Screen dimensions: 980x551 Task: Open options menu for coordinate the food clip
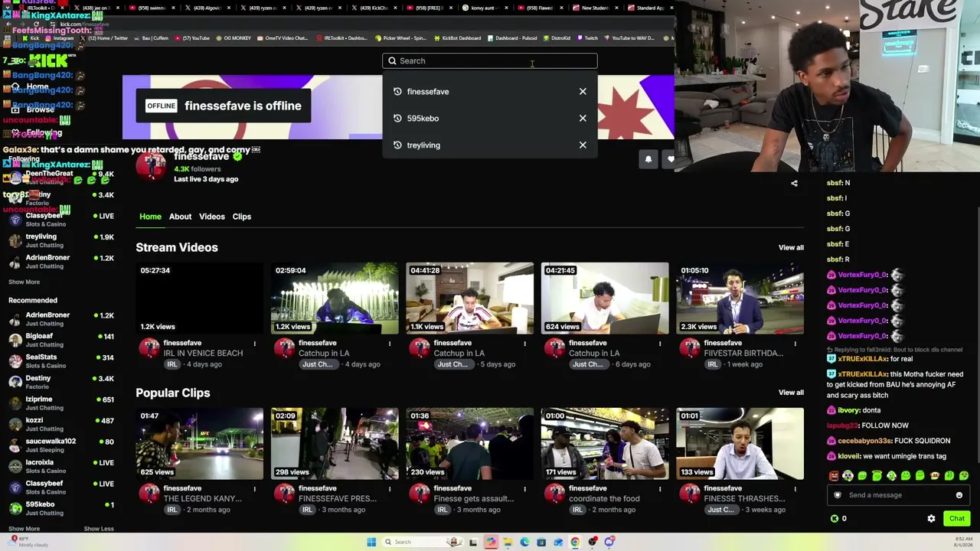click(660, 489)
